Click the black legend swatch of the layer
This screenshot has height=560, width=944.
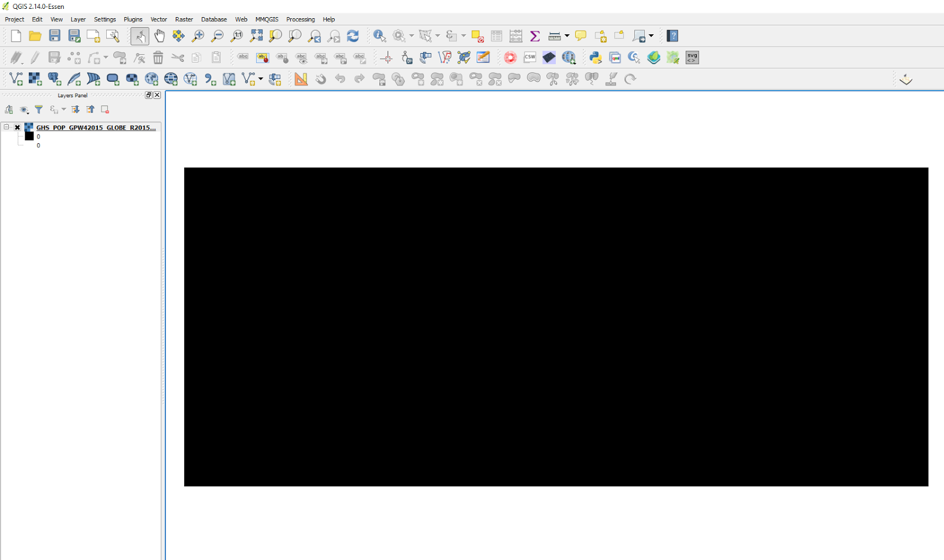pos(29,136)
